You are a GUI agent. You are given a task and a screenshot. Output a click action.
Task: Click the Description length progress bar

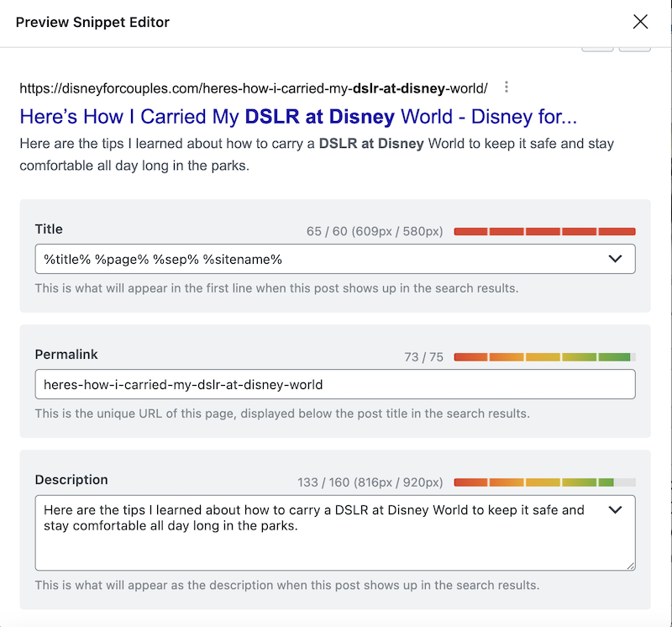544,482
